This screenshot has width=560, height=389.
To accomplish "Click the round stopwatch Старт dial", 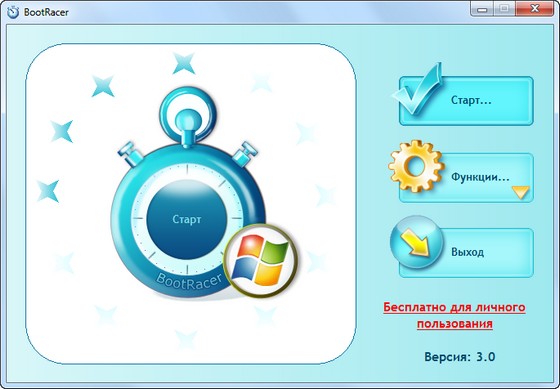I will (187, 219).
